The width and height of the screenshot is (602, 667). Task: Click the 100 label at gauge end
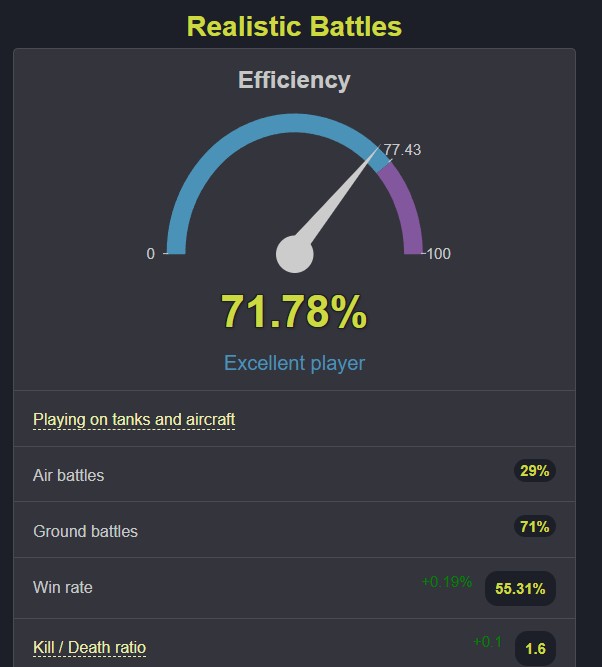point(439,254)
